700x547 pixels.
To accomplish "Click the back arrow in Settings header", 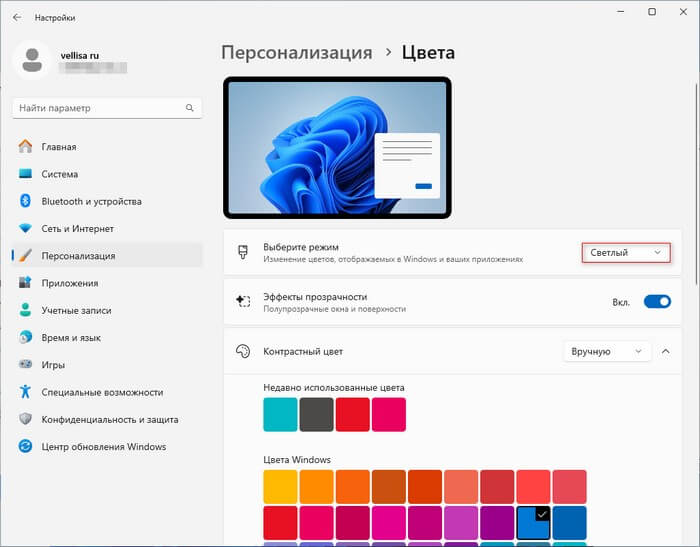I will pos(17,17).
